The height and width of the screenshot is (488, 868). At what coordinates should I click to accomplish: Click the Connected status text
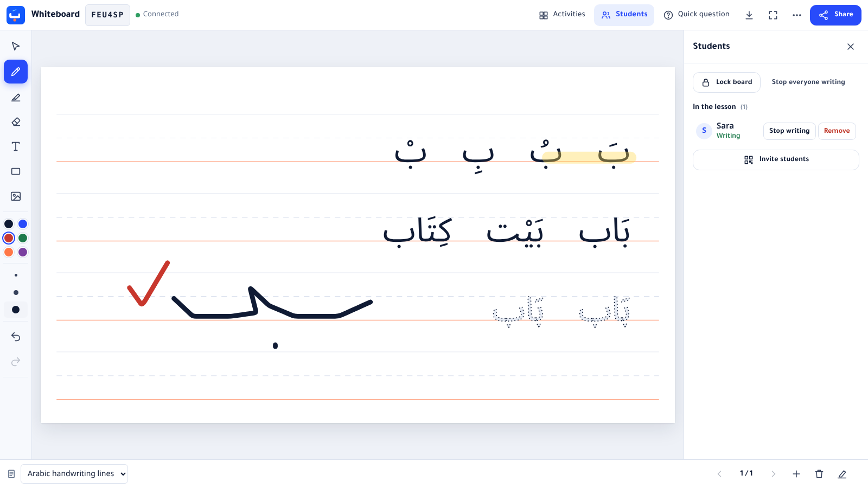pyautogui.click(x=161, y=14)
